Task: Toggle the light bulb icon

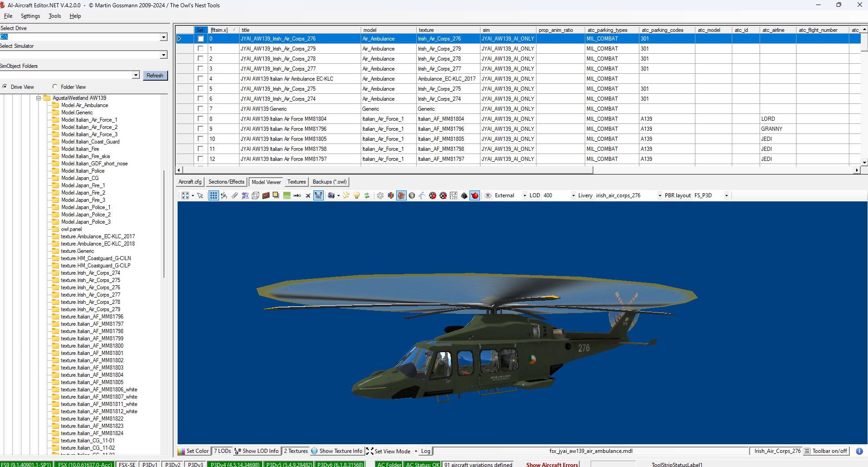Action: pyautogui.click(x=357, y=195)
